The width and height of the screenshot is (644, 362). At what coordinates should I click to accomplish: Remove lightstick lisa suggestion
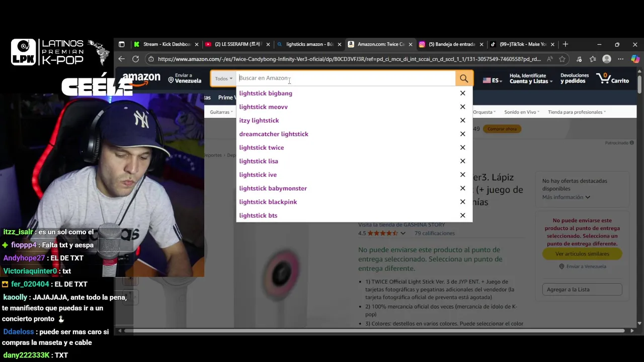pos(462,161)
